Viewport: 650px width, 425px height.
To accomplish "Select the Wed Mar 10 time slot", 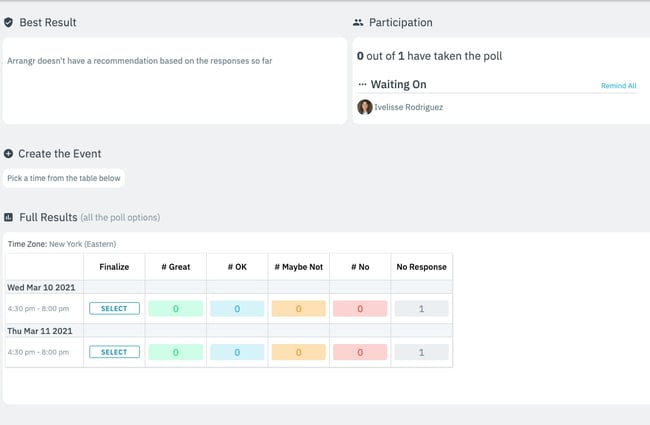I will 114,309.
